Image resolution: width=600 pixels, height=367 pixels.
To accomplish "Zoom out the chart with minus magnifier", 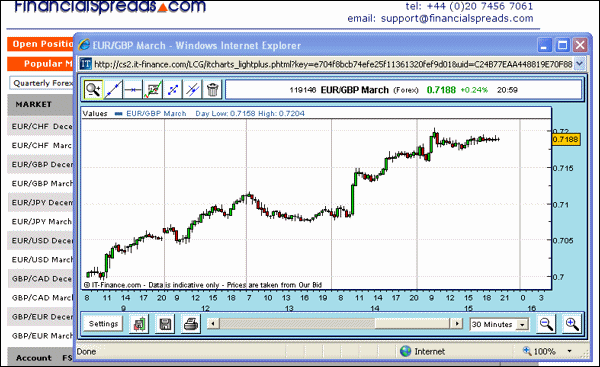I will coord(546,324).
